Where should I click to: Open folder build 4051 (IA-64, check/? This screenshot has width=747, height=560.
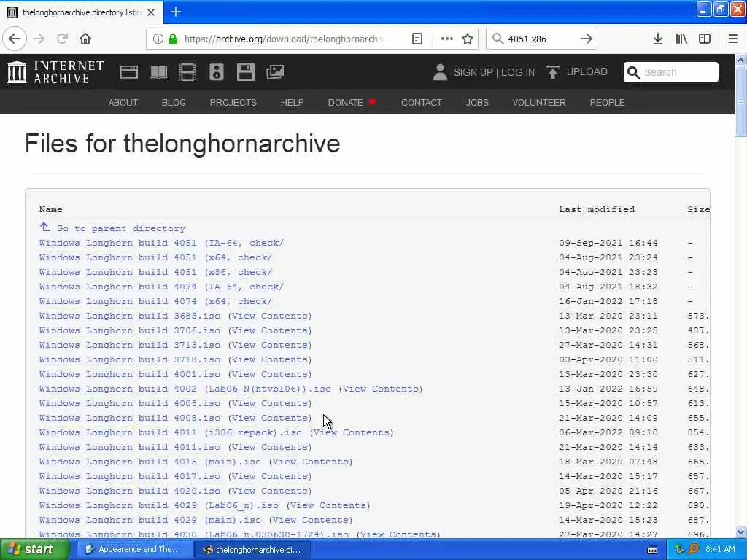tap(161, 243)
